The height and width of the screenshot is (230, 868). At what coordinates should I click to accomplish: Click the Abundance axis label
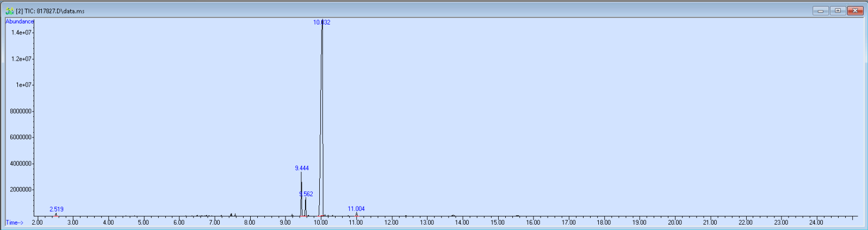pyautogui.click(x=20, y=21)
